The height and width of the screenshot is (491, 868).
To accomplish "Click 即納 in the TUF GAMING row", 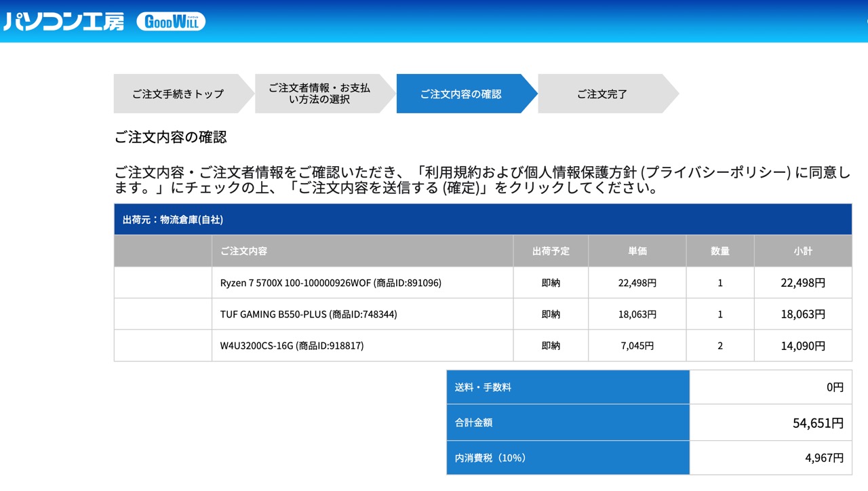I will coord(551,314).
